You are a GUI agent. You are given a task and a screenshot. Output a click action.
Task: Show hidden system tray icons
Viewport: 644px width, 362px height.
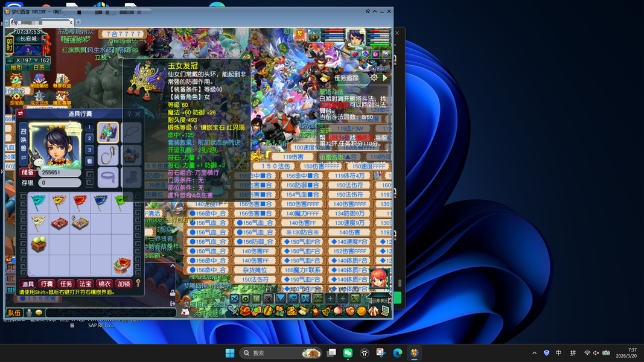point(534,353)
